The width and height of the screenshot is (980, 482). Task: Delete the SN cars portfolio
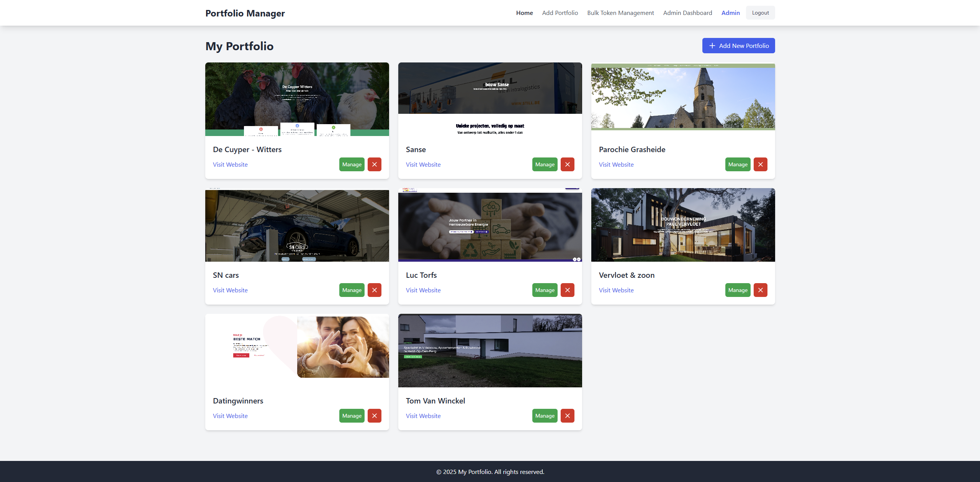tap(374, 290)
